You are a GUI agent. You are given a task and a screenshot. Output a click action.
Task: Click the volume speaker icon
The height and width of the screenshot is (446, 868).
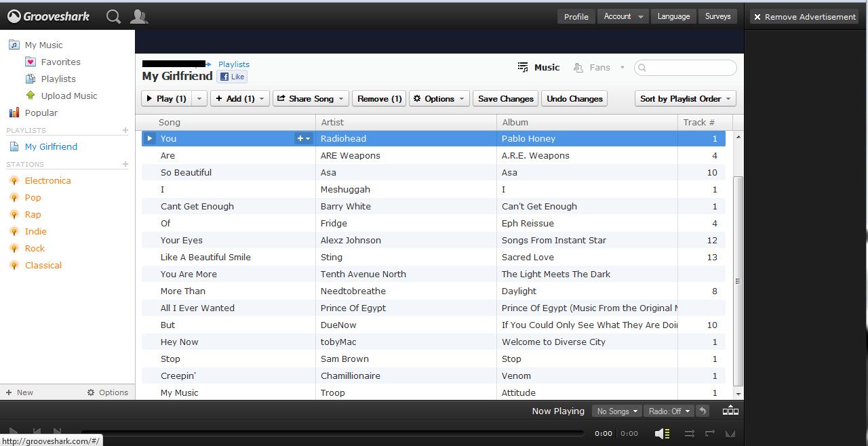pyautogui.click(x=663, y=433)
